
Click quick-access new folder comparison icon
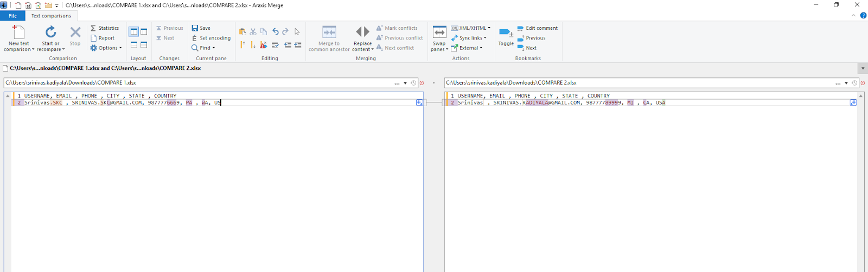[48, 5]
